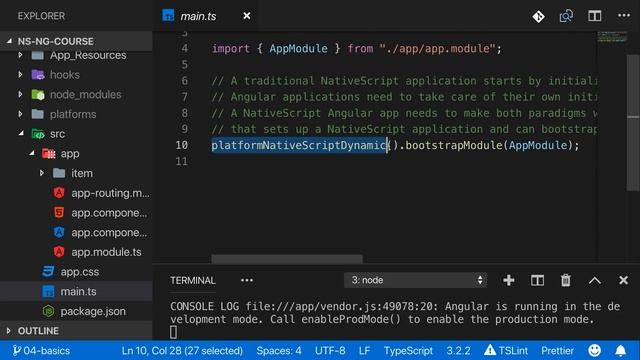Open app.module.ts in the explorer
640x360 pixels.
106,252
